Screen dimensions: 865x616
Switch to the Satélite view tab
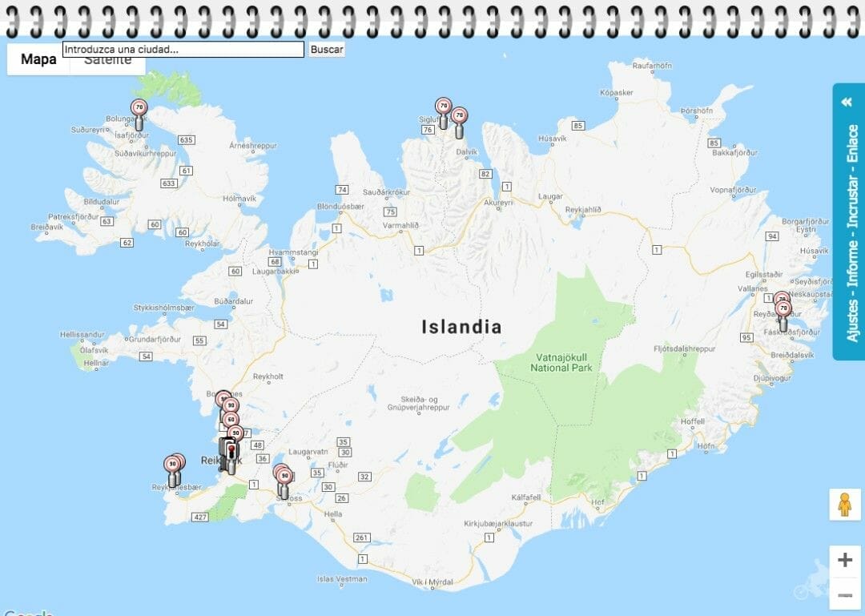tap(108, 59)
